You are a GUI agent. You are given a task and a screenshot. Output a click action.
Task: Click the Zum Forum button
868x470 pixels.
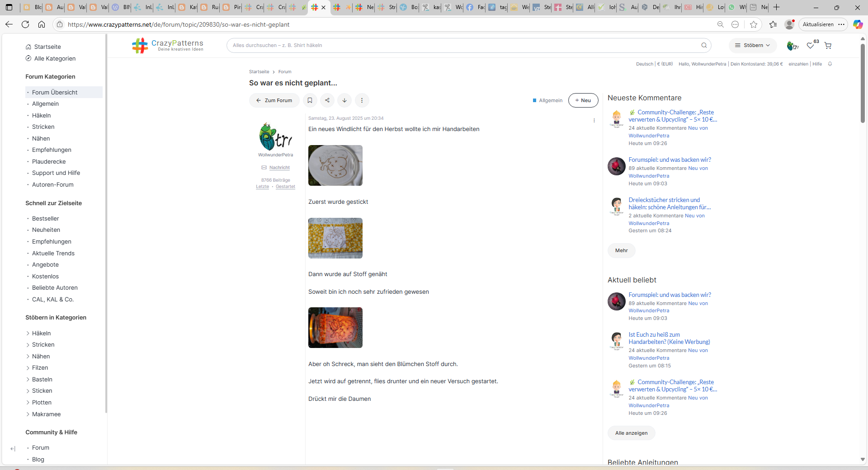pyautogui.click(x=274, y=100)
